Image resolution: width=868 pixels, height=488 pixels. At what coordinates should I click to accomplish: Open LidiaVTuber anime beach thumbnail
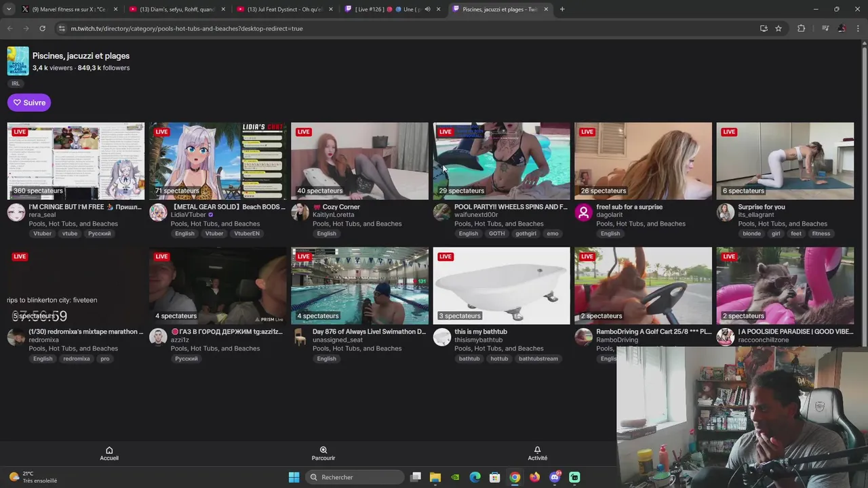pos(218,161)
